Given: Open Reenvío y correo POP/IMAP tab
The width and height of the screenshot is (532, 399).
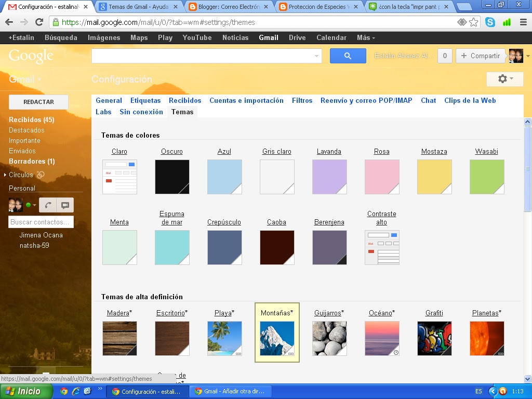Looking at the screenshot, I should point(366,100).
